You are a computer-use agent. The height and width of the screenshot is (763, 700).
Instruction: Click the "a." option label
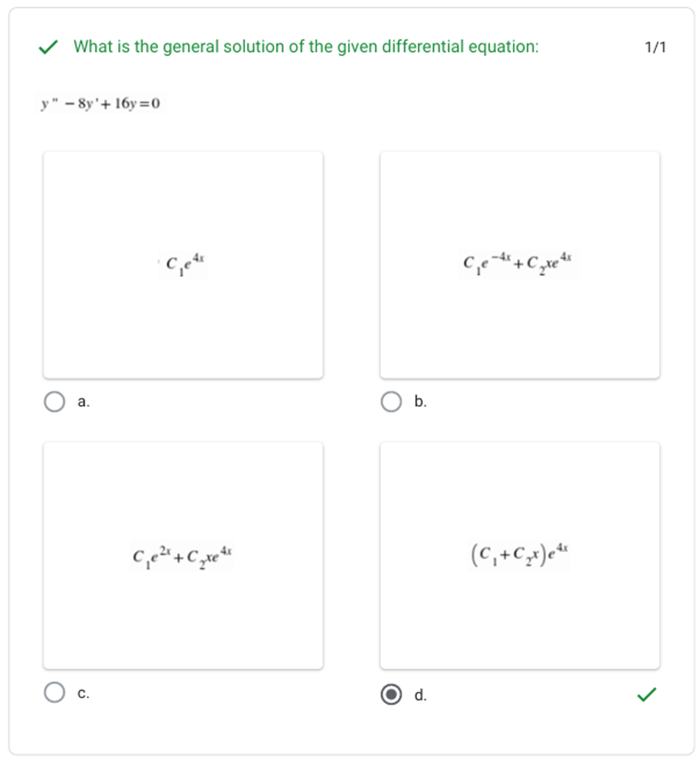[x=84, y=402]
